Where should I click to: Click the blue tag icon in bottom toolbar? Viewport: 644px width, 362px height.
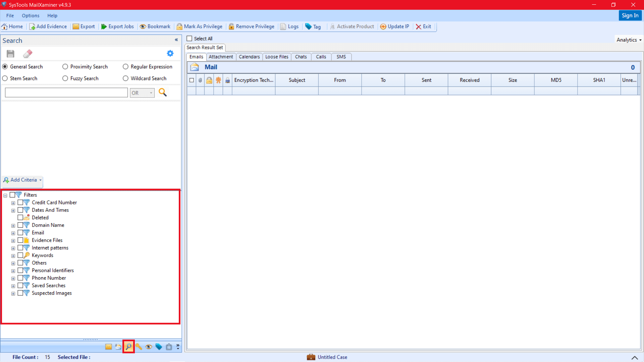[x=159, y=347]
